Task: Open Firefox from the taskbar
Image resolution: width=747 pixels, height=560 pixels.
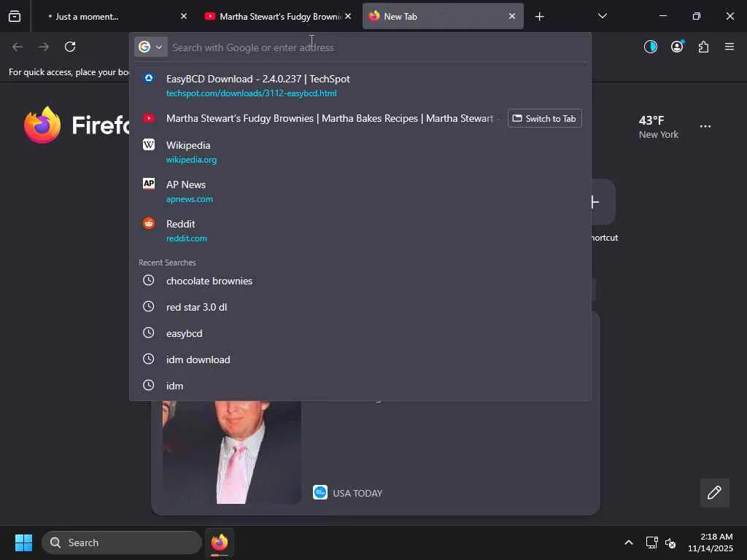Action: 220,542
